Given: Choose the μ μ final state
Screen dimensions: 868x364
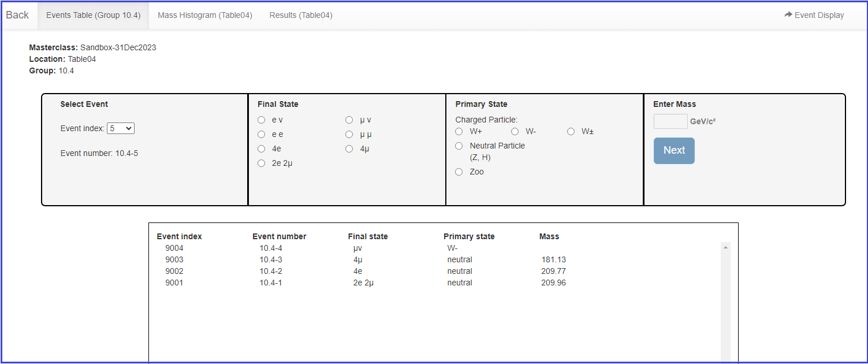Looking at the screenshot, I should (349, 135).
